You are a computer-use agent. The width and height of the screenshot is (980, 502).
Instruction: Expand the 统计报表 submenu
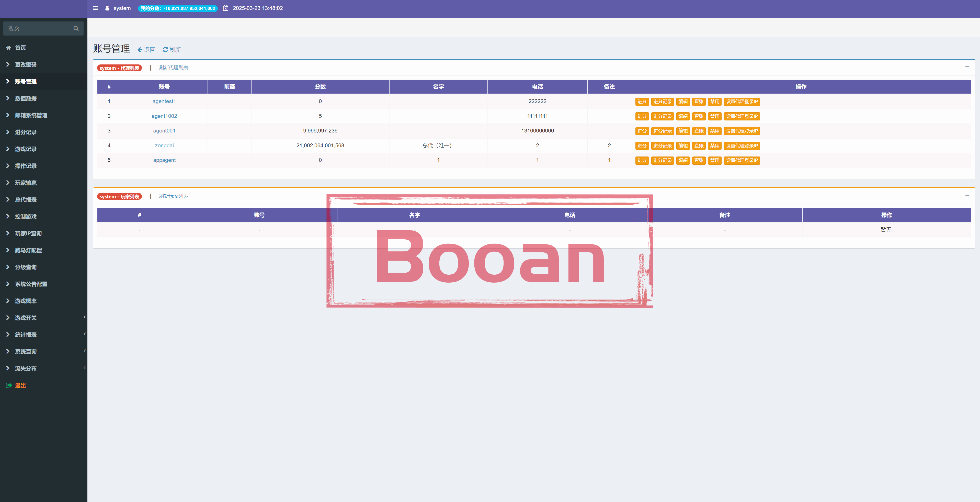26,334
